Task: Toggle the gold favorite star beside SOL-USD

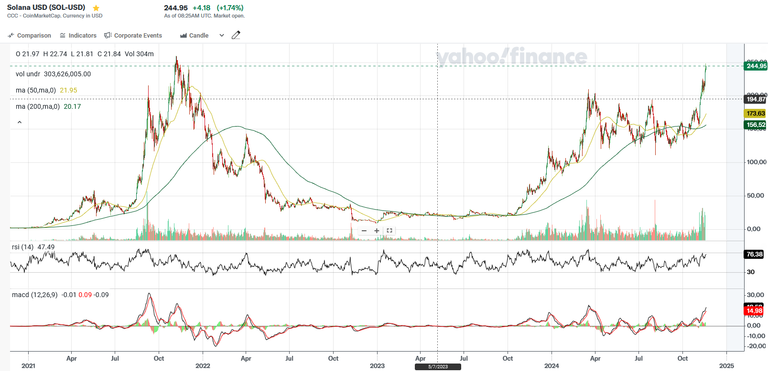Action: point(96,8)
